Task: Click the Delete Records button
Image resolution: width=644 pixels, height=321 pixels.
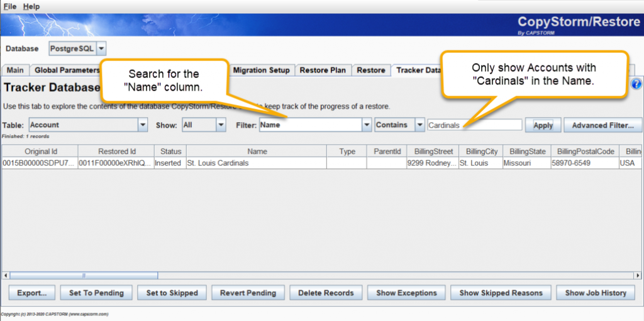Action: click(326, 293)
